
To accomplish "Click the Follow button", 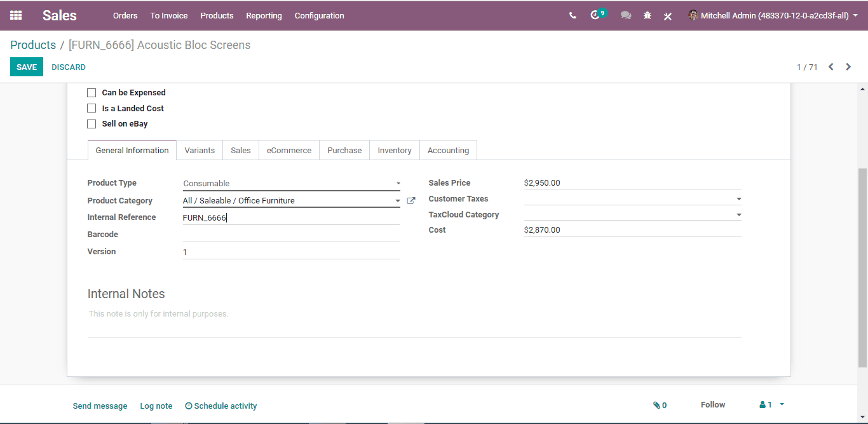I will pos(713,405).
